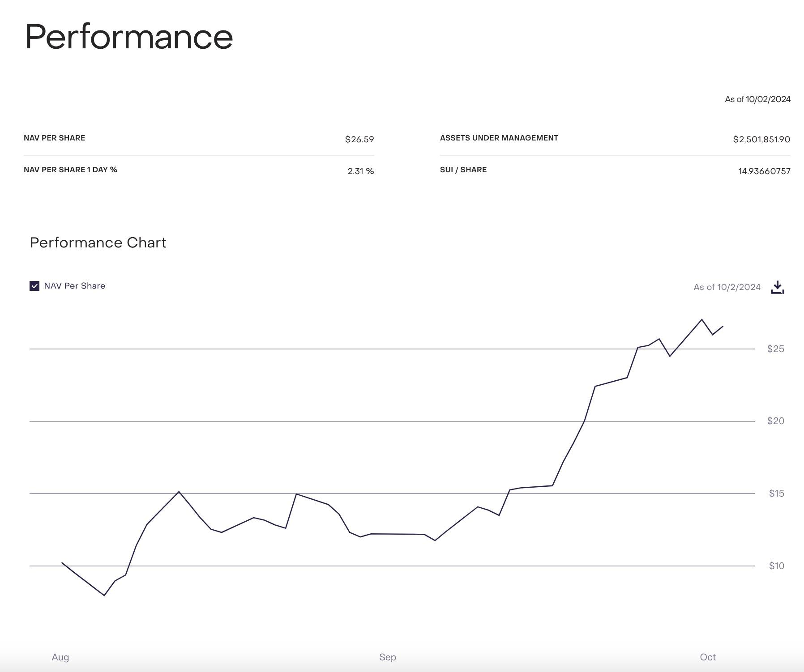Click the large Performance page title
The width and height of the screenshot is (804, 672).
129,37
